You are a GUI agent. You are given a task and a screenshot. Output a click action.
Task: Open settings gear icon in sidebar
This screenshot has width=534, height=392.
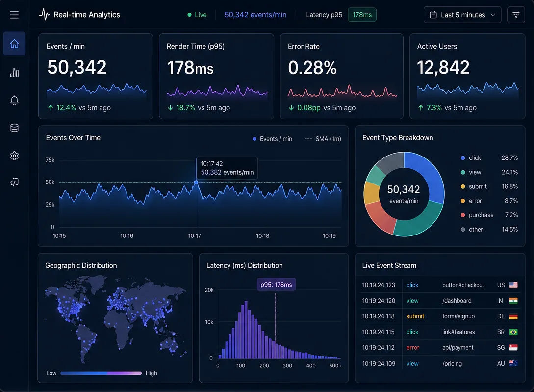[14, 156]
